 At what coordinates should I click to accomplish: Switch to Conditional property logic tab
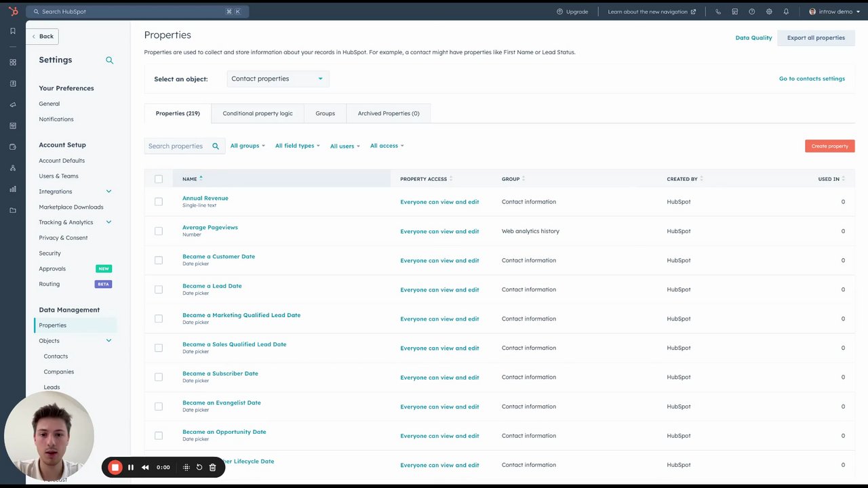[x=258, y=113]
